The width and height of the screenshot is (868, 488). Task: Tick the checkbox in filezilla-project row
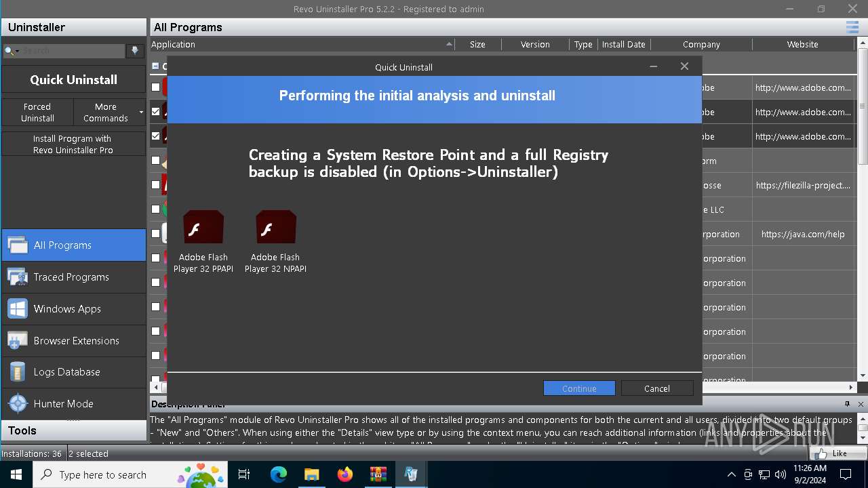pos(156,185)
